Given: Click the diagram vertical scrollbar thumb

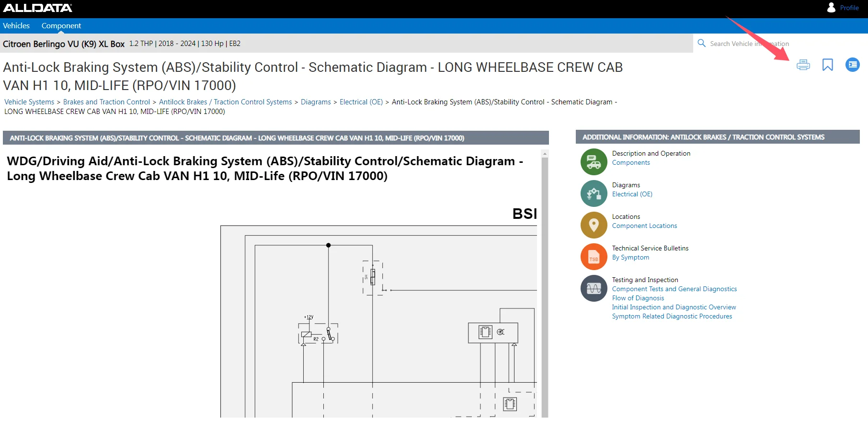Looking at the screenshot, I should (545, 287).
